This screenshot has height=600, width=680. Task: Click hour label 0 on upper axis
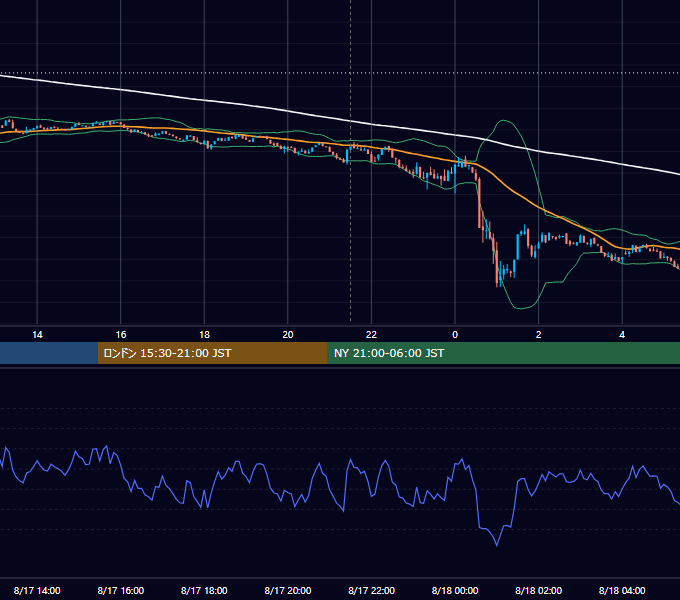(455, 335)
